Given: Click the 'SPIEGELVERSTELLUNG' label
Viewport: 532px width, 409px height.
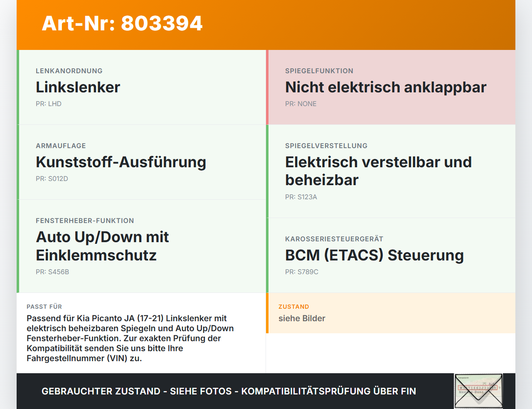Looking at the screenshot, I should tap(326, 146).
